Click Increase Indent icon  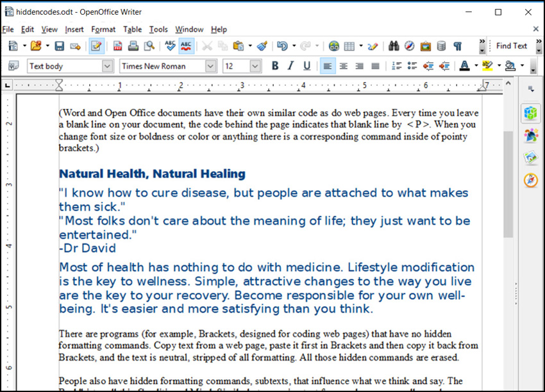click(444, 65)
